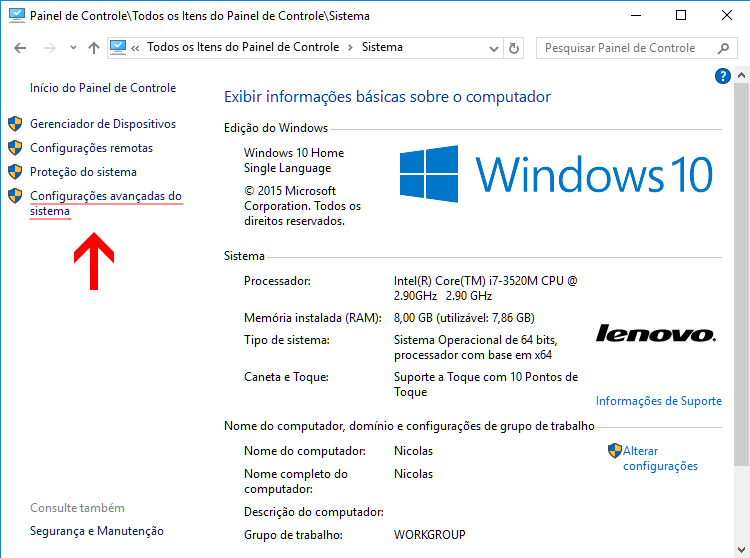Screen dimensions: 750x558
Task: Click shield icon beside Configurações remotas
Action: pyautogui.click(x=15, y=148)
